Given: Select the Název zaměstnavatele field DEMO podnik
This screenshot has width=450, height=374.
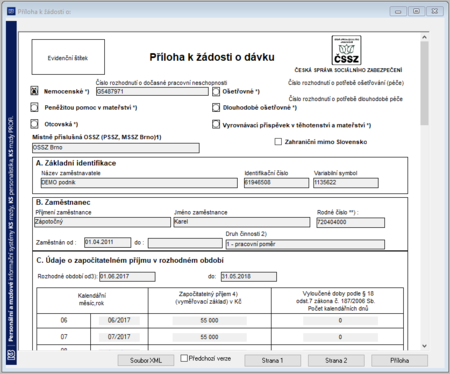Looking at the screenshot, I should (x=139, y=183).
